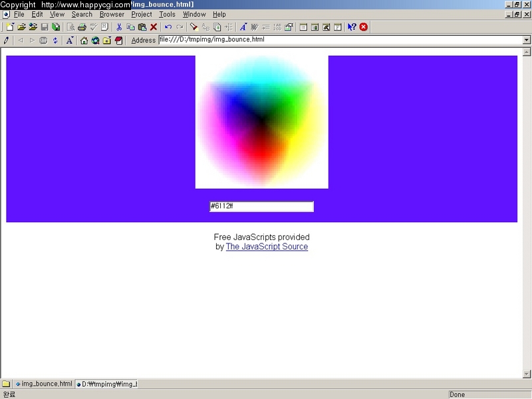Open the File menu
Viewport: 532px width, 399px height.
pos(19,14)
